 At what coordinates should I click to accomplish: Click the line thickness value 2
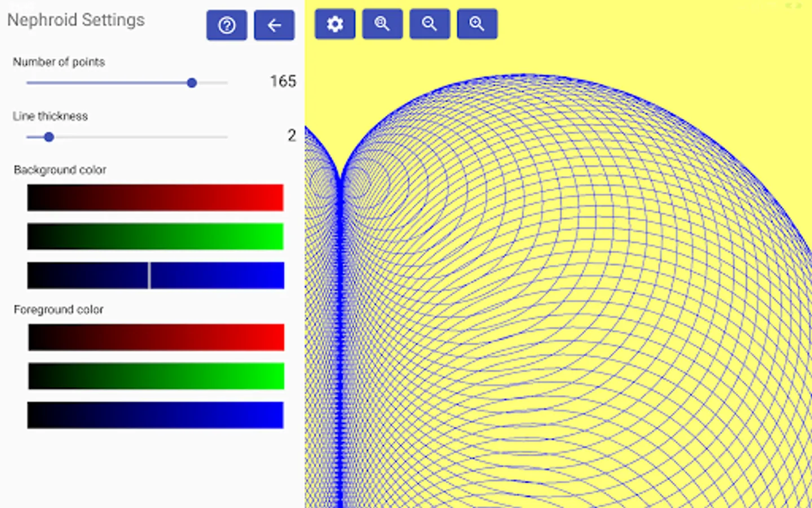tap(292, 135)
